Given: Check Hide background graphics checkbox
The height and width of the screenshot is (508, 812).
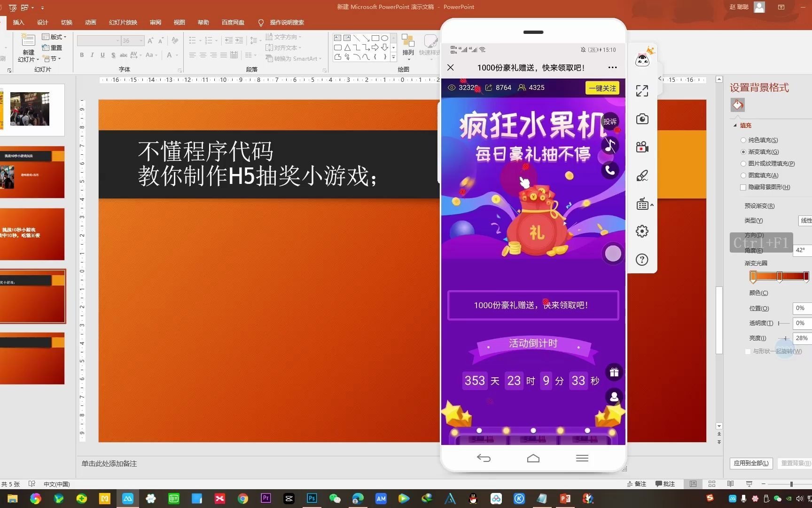Looking at the screenshot, I should (x=743, y=187).
